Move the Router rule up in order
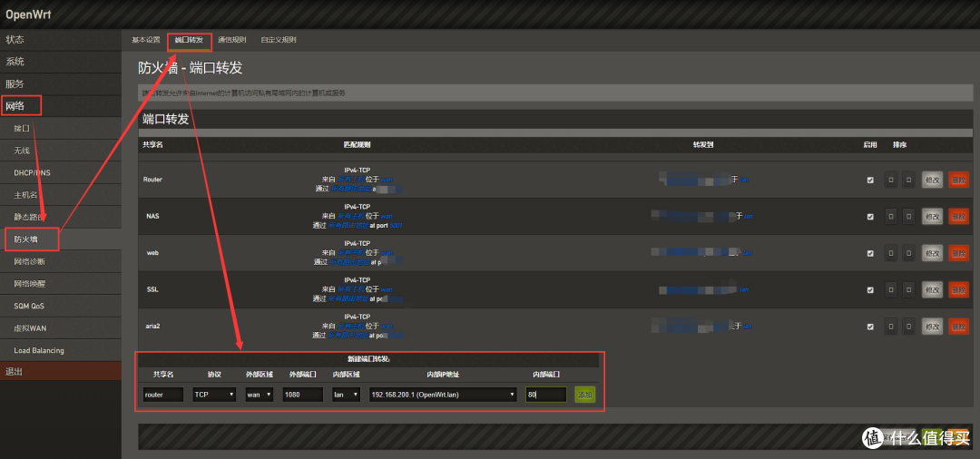The width and height of the screenshot is (980, 459). tap(891, 180)
